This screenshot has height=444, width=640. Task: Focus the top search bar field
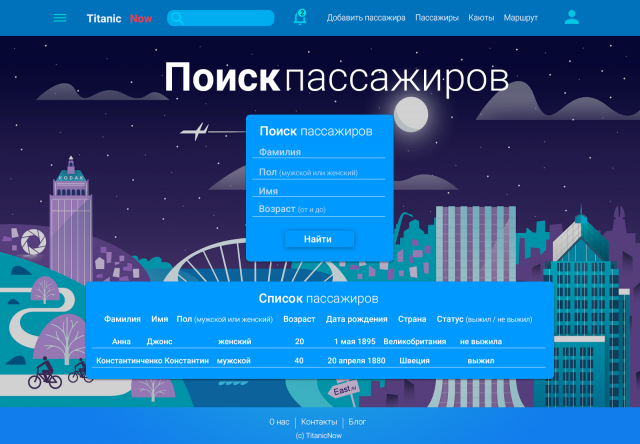(221, 18)
